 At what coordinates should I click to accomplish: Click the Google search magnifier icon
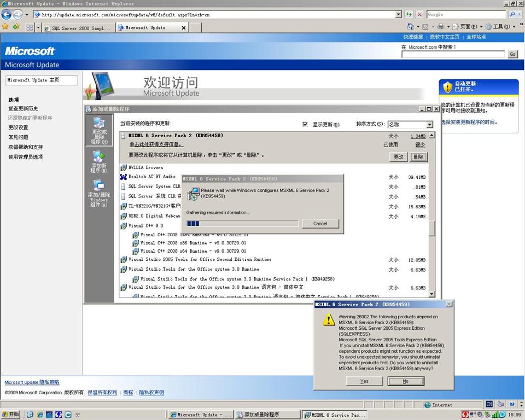click(512, 14)
